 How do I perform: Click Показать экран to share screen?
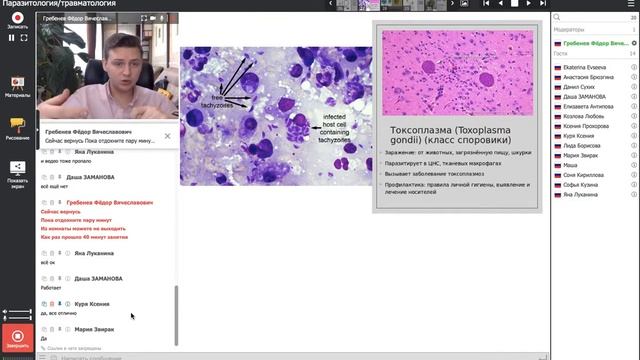(17, 175)
